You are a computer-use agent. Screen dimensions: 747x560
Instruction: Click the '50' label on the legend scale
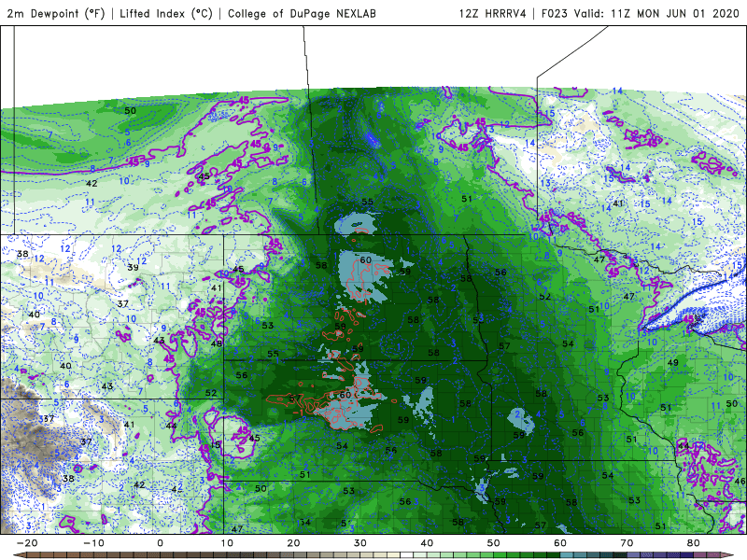(494, 543)
